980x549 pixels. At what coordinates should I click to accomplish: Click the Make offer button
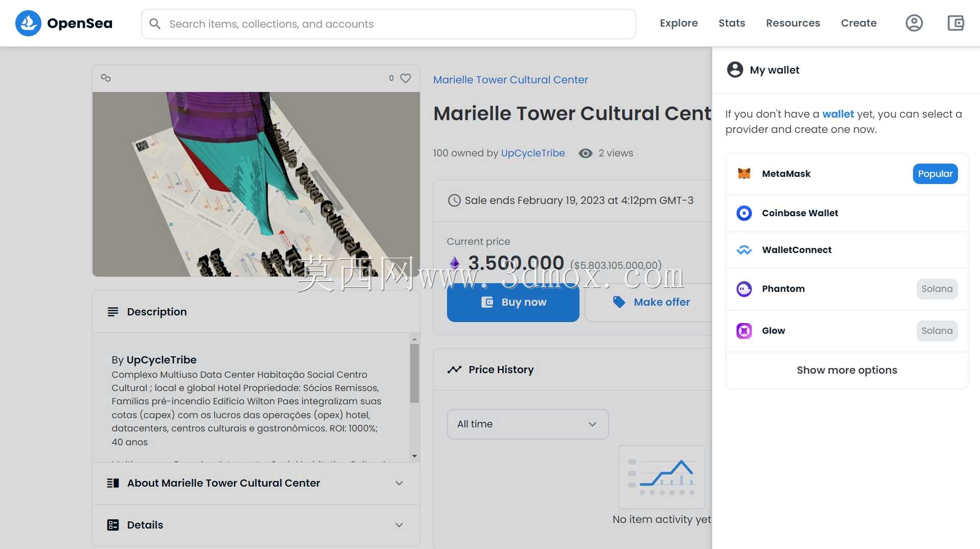[649, 302]
